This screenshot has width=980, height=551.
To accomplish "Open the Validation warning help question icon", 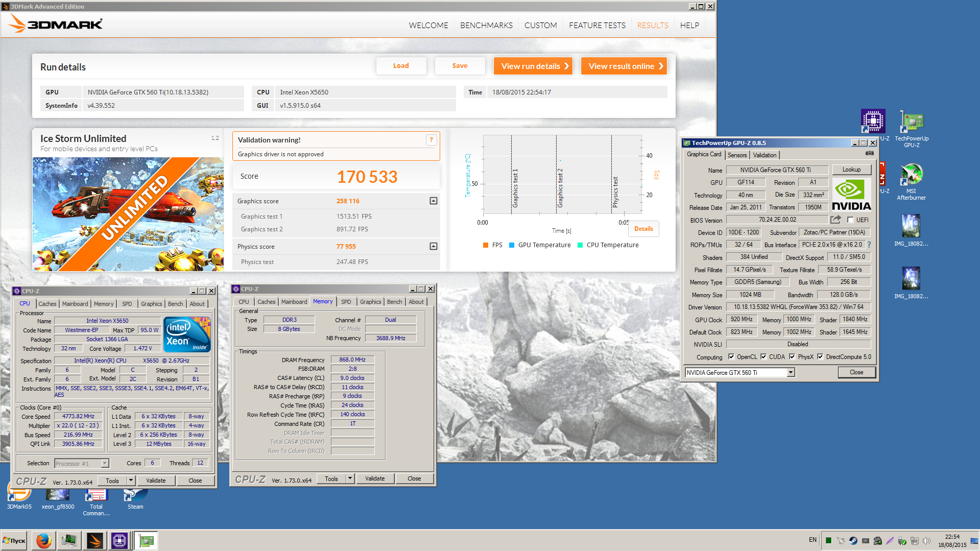I will click(432, 140).
